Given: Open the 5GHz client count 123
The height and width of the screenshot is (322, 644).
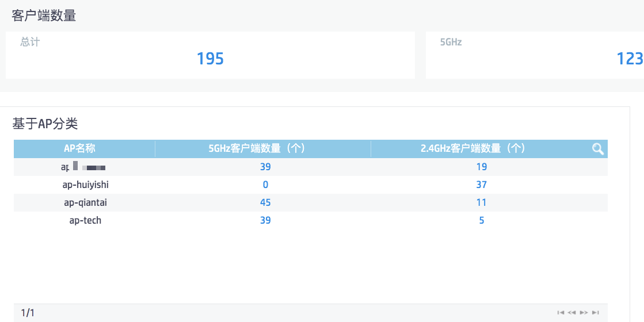Looking at the screenshot, I should pos(630,59).
